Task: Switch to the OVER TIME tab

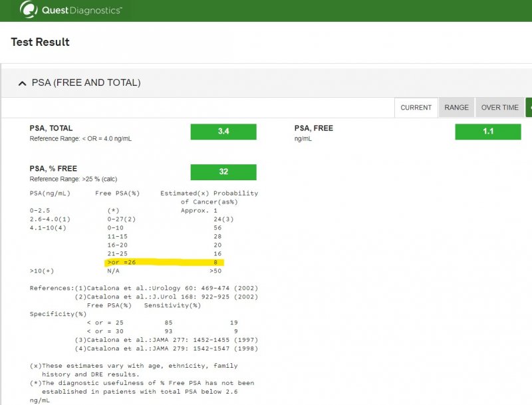Action: click(x=500, y=108)
